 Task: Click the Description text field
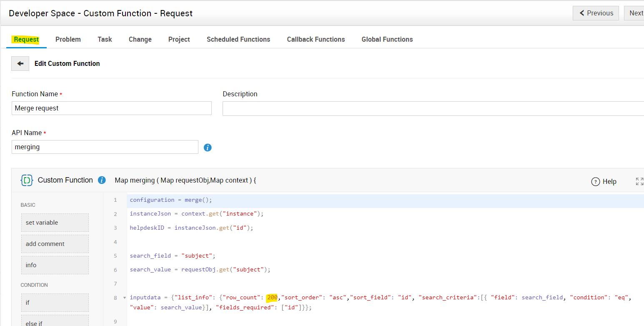[x=433, y=109]
